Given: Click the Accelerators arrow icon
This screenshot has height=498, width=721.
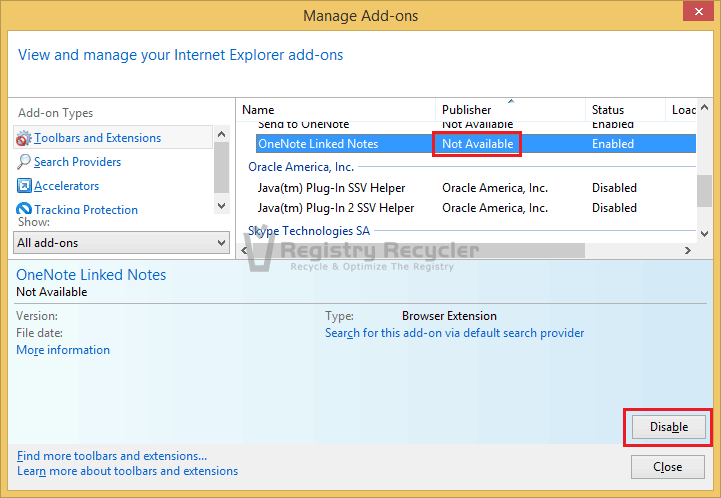Looking at the screenshot, I should (24, 186).
